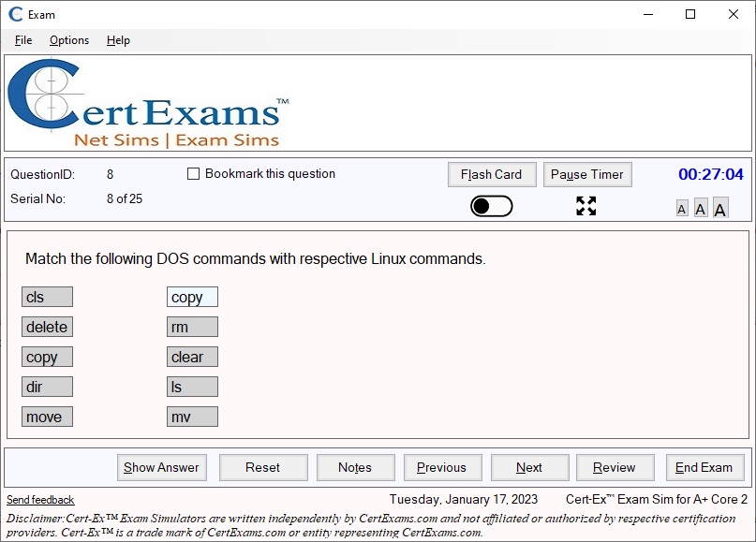
Task: Select the smallest font size icon
Action: [681, 208]
